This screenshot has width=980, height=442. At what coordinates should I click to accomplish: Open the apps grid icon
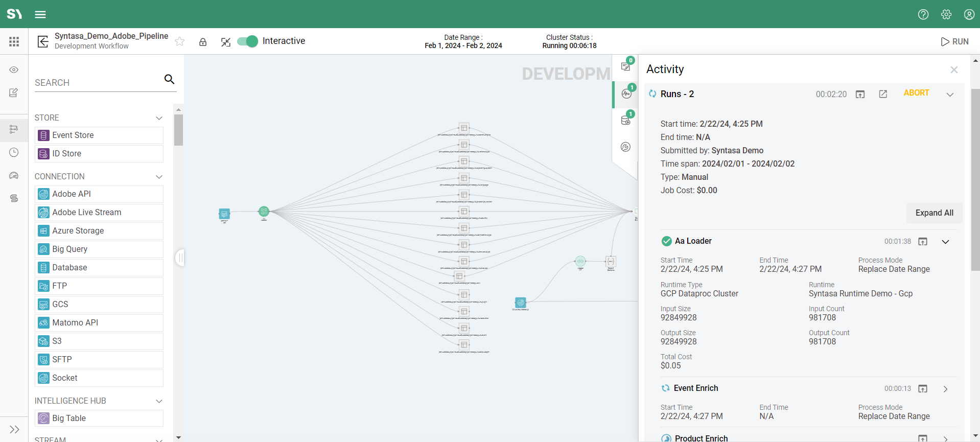14,41
